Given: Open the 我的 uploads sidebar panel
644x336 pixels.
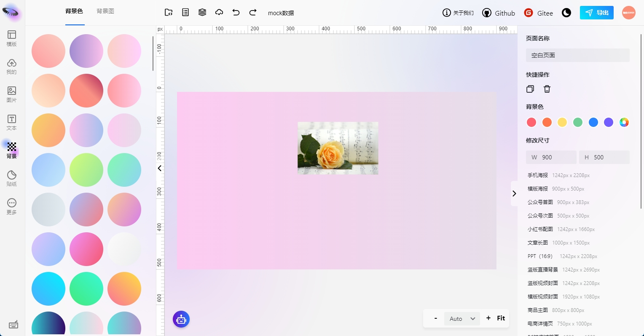Looking at the screenshot, I should [x=12, y=66].
